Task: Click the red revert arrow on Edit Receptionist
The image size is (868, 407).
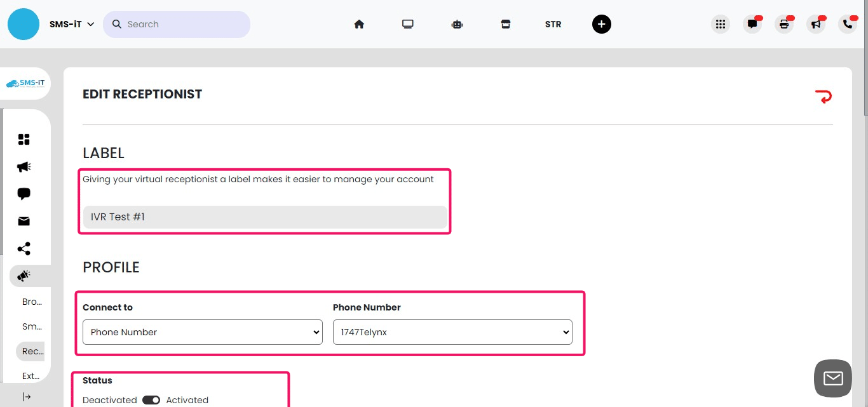Action: pos(824,96)
